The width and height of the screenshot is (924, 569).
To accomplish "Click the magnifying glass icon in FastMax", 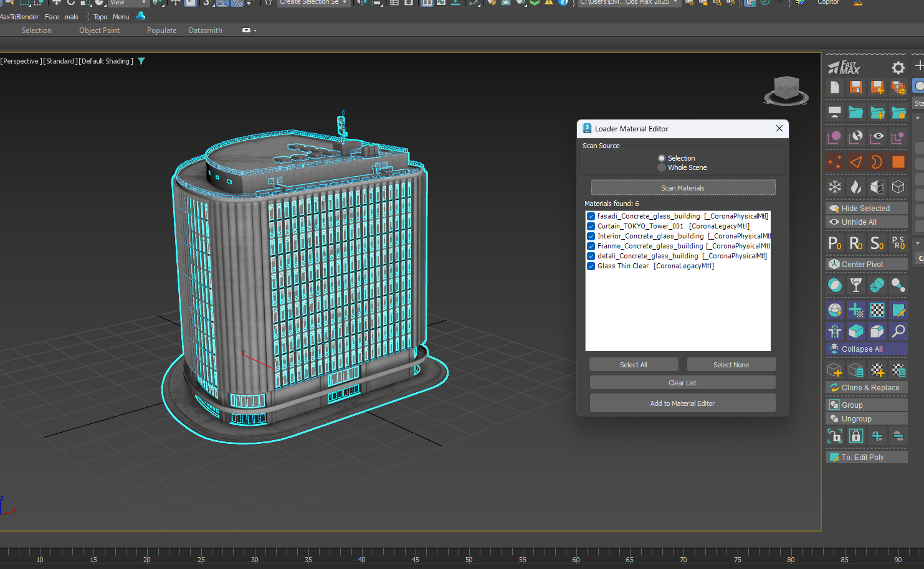I will 898,331.
